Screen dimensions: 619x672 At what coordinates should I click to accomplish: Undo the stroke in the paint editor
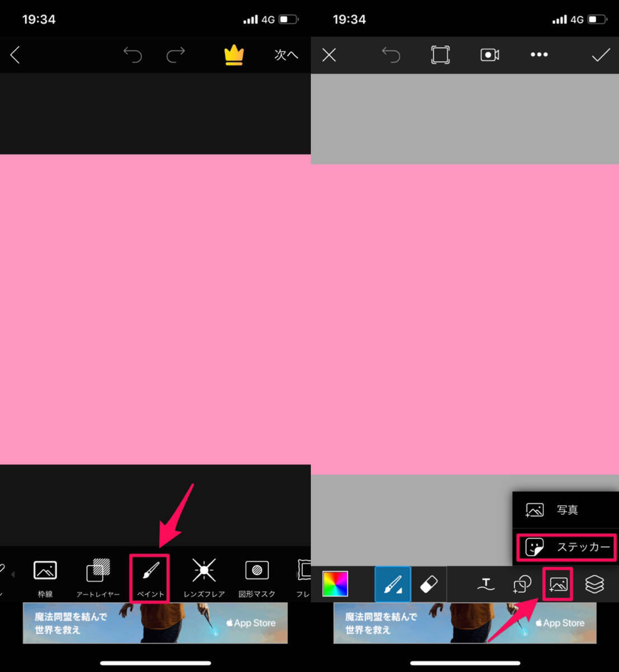coord(391,55)
